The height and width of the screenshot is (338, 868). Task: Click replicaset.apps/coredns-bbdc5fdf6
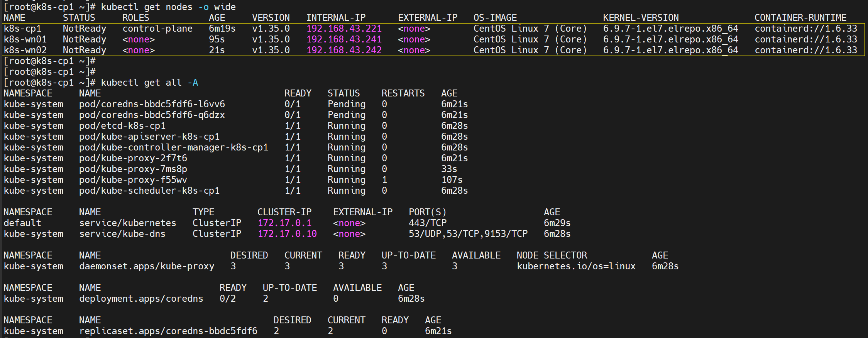tap(168, 331)
